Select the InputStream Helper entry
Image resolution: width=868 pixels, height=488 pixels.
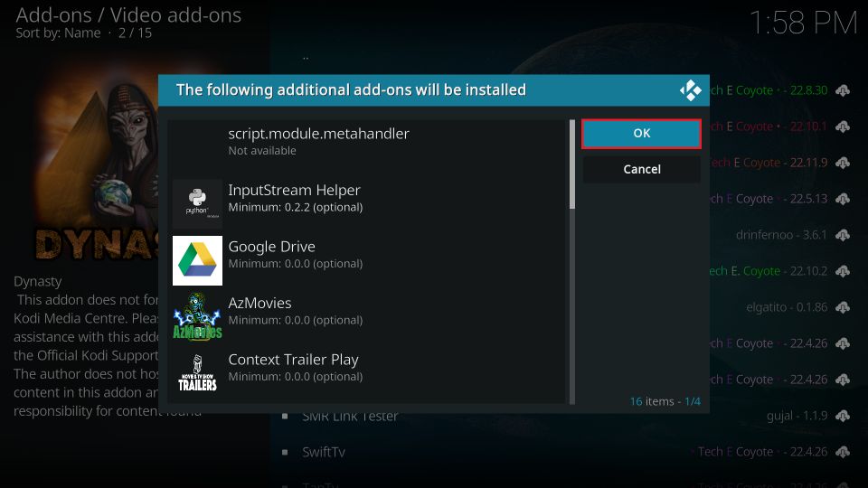(x=368, y=203)
